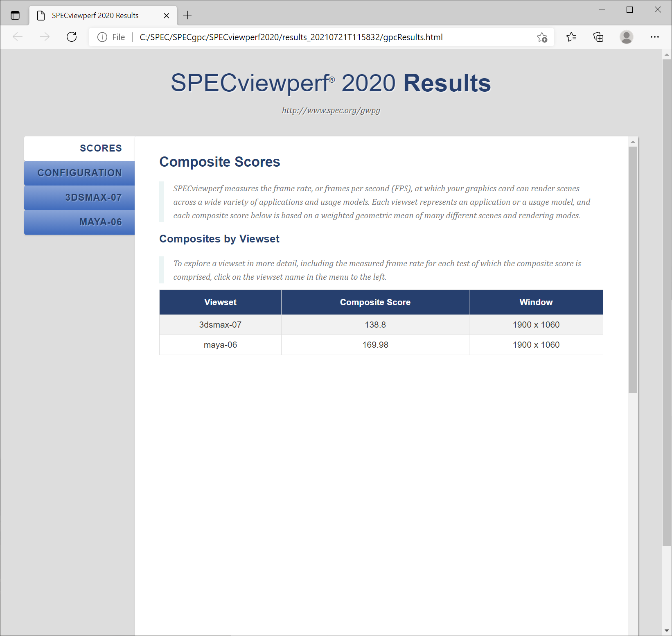Image resolution: width=672 pixels, height=636 pixels.
Task: Click the Composite Scores heading
Action: coord(220,162)
